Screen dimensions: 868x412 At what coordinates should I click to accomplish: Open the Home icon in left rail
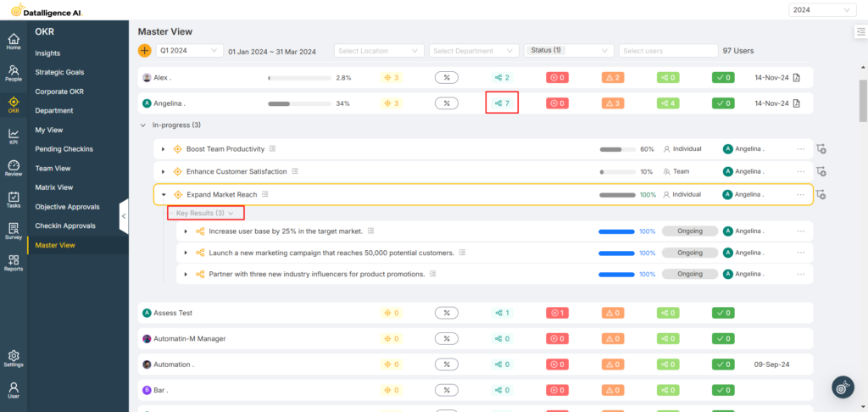14,42
